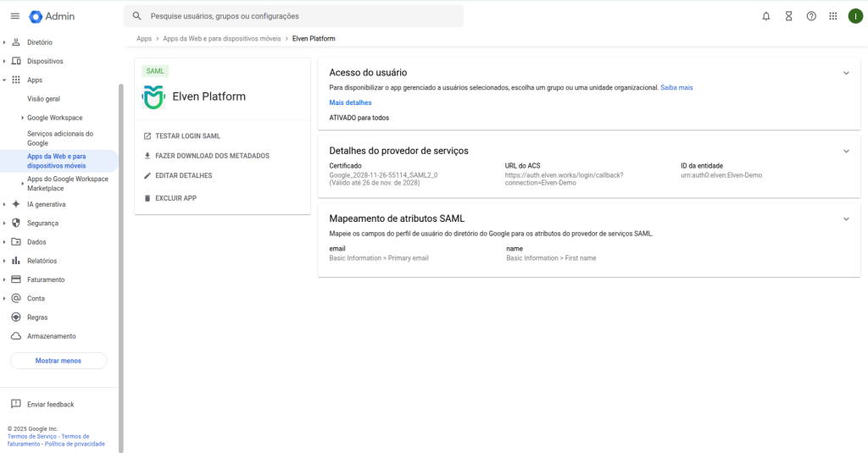Open Faturamento in the sidebar
868x453 pixels.
coord(46,279)
